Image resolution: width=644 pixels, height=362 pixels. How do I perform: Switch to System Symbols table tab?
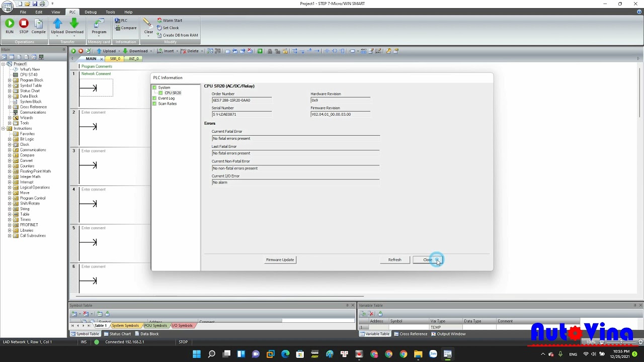[125, 325]
